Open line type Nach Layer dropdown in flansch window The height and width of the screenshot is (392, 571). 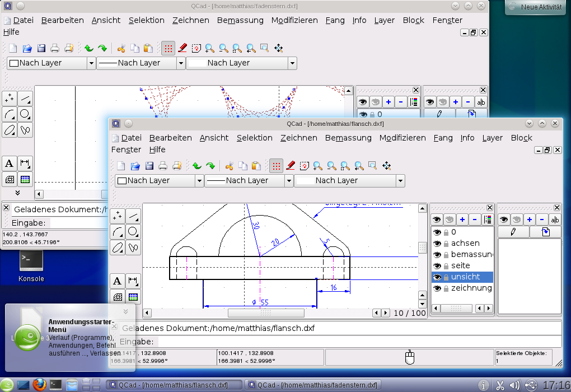[349, 181]
